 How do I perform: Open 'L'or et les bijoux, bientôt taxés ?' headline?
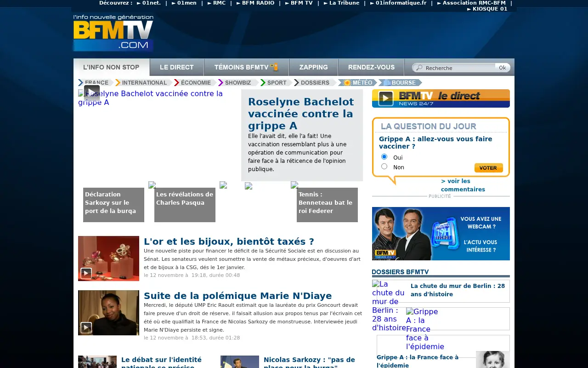tap(229, 241)
